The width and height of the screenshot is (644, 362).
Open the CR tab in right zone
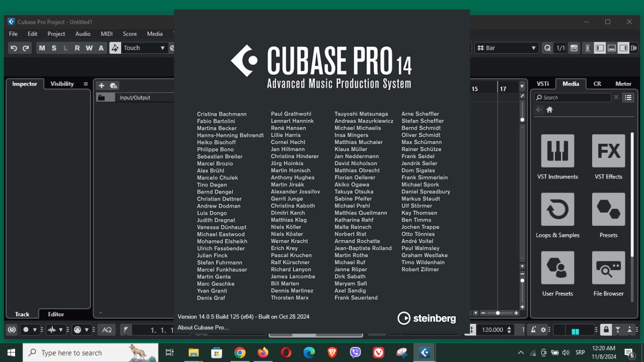point(597,84)
